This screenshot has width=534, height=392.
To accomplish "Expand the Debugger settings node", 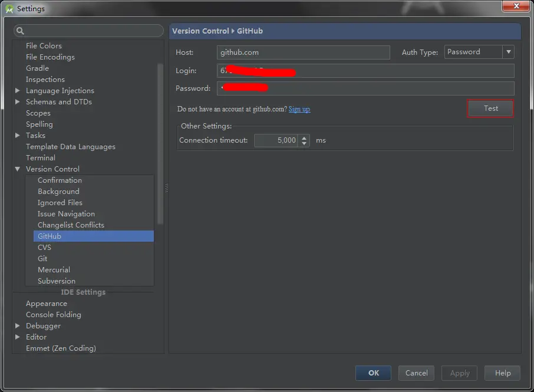I will (x=17, y=326).
